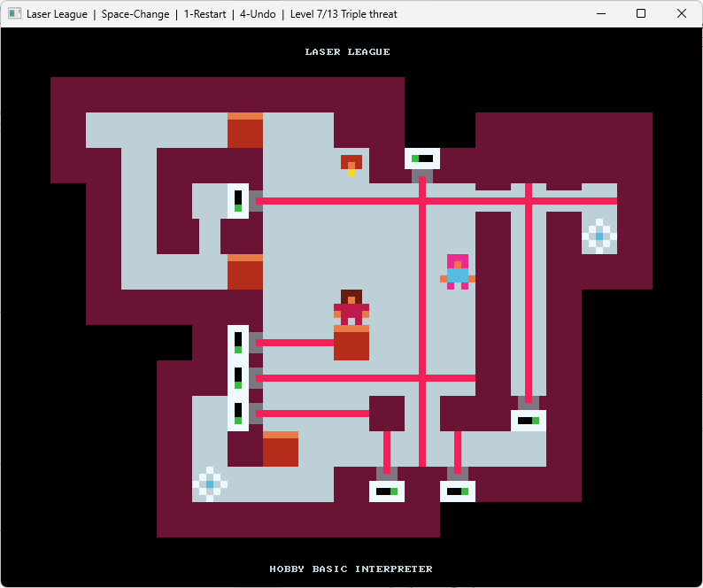
Task: Toggle the laser emitter switch at top center
Action: point(422,159)
